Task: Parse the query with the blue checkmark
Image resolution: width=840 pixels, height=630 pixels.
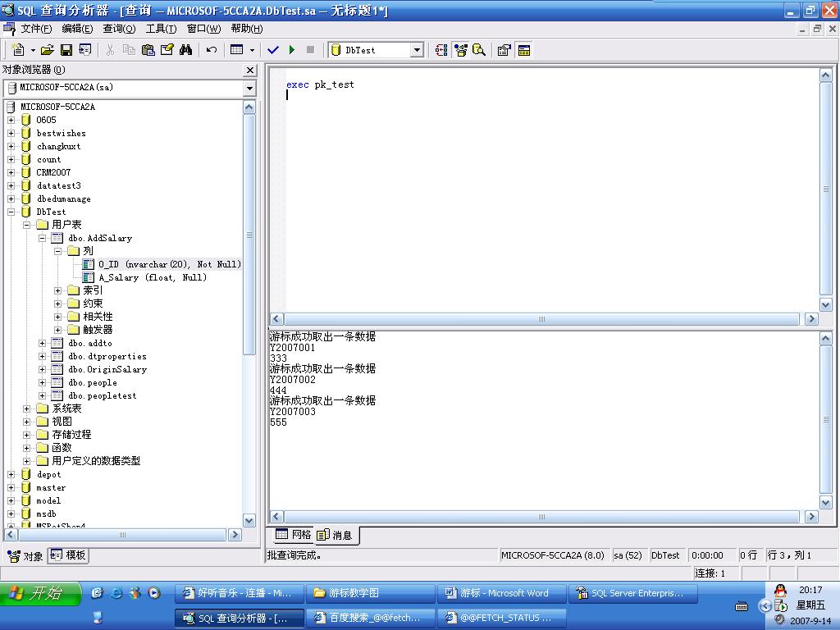Action: pyautogui.click(x=273, y=50)
